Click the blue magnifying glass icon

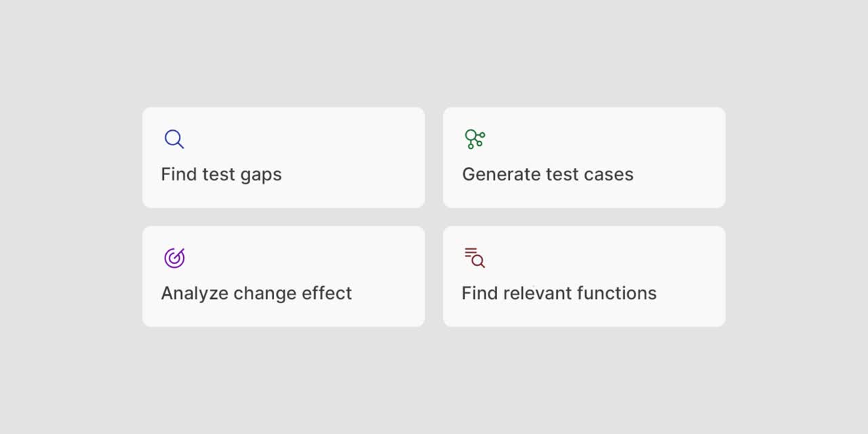[x=174, y=139]
